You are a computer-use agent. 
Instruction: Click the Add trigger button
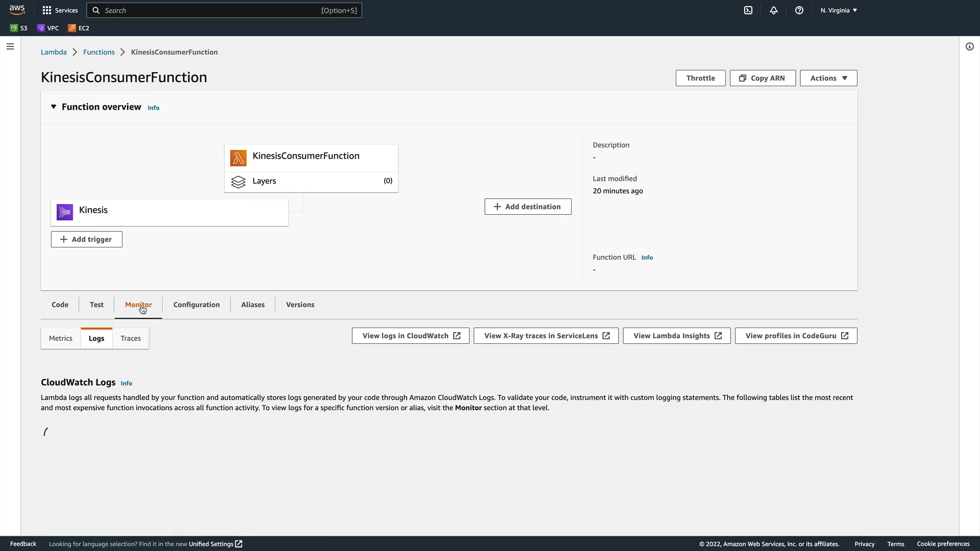tap(87, 239)
